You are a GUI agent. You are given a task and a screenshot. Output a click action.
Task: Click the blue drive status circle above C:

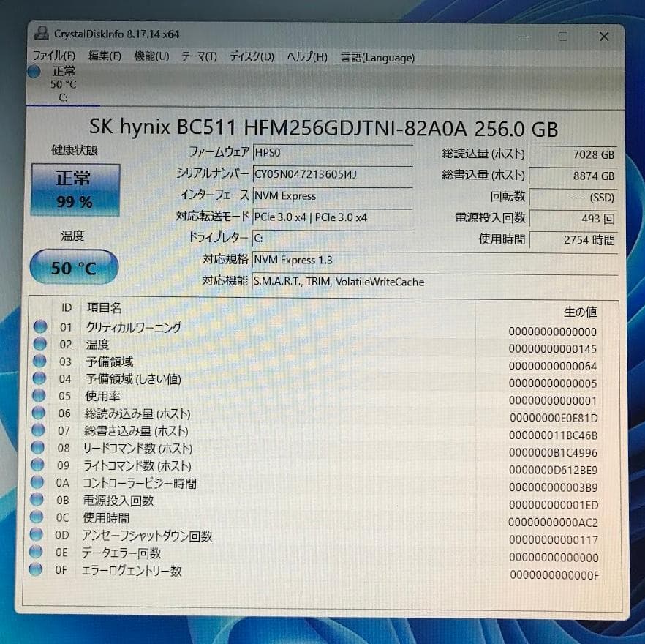(33, 71)
